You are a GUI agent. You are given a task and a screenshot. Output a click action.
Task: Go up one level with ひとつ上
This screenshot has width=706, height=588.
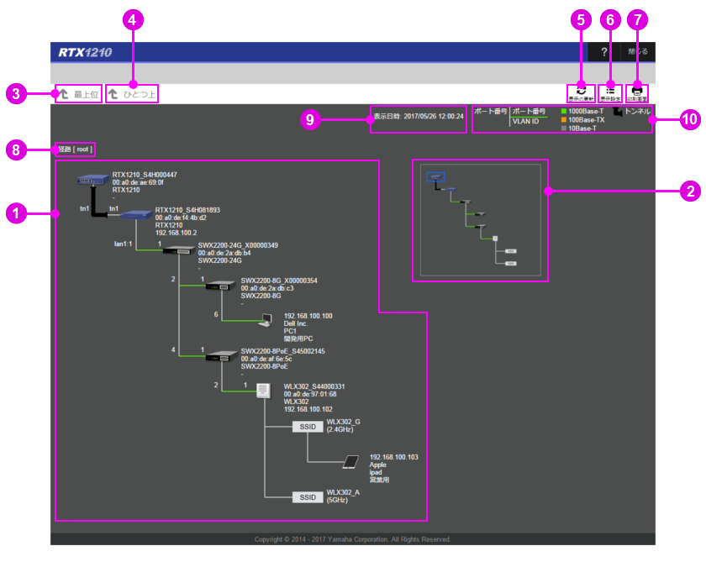coord(132,94)
